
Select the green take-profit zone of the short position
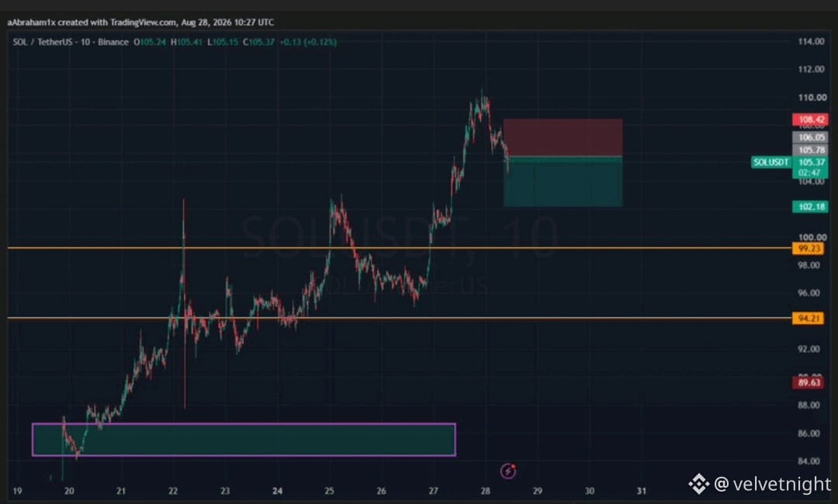(x=563, y=182)
